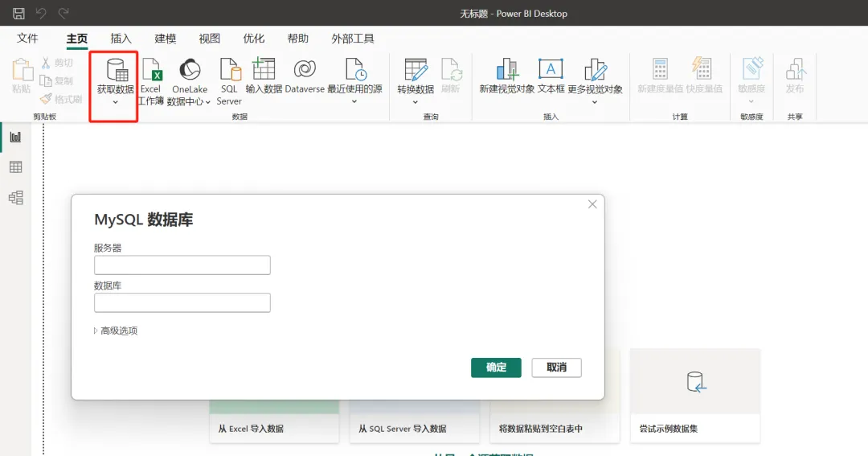Click the 取消 button
This screenshot has width=868, height=456.
pyautogui.click(x=556, y=368)
